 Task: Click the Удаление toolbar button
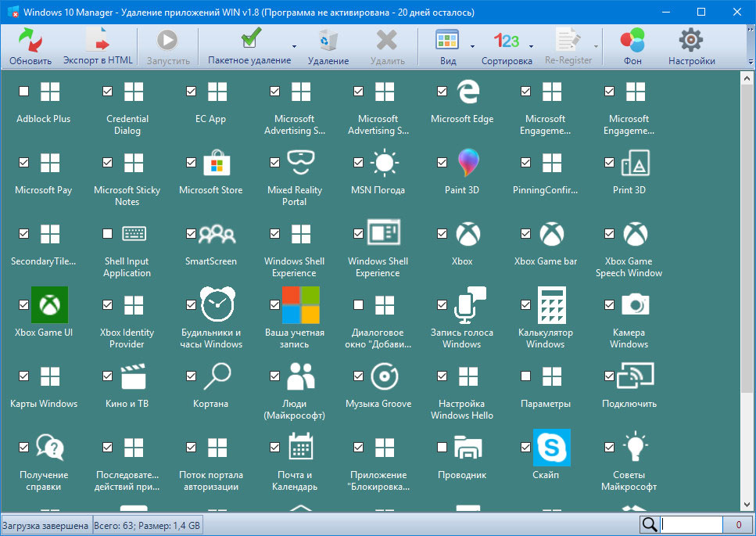click(328, 47)
